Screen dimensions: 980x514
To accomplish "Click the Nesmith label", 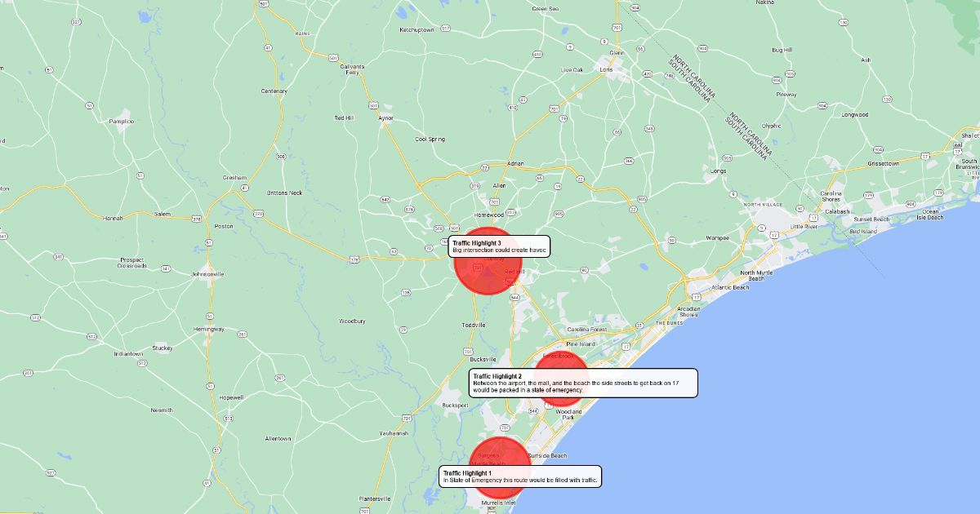I will pyautogui.click(x=161, y=410).
